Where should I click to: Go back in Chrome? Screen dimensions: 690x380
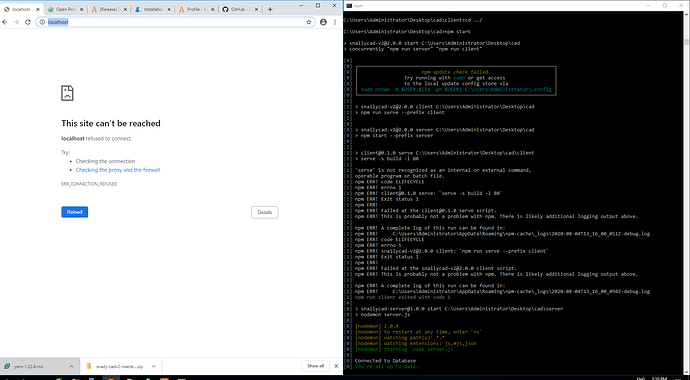coord(5,22)
